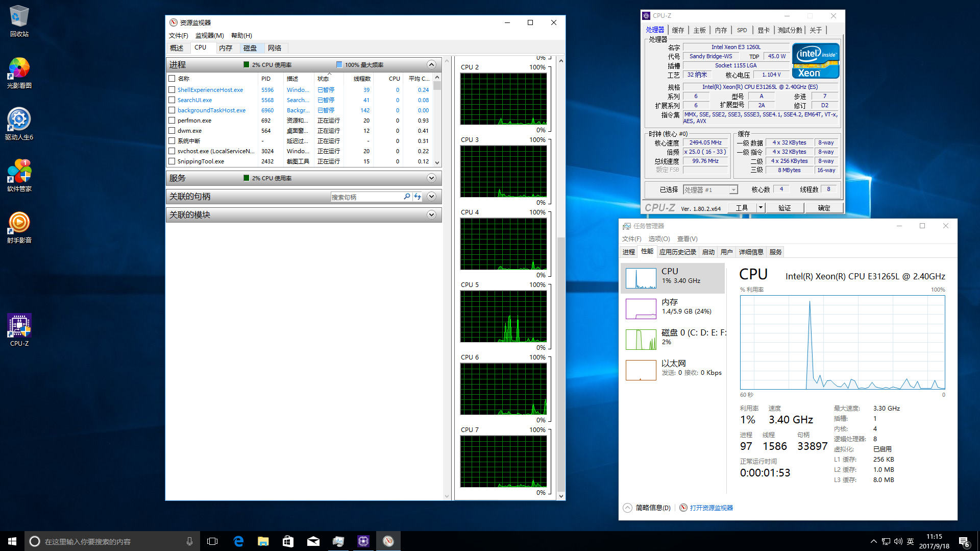Expand the 服务 section
This screenshot has height=551, width=980.
(431, 178)
